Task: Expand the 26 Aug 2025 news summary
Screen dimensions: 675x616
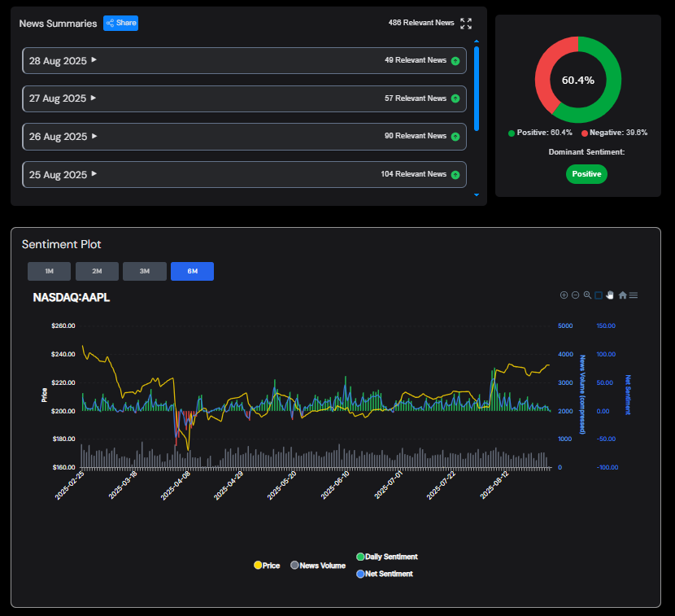Action: [244, 137]
